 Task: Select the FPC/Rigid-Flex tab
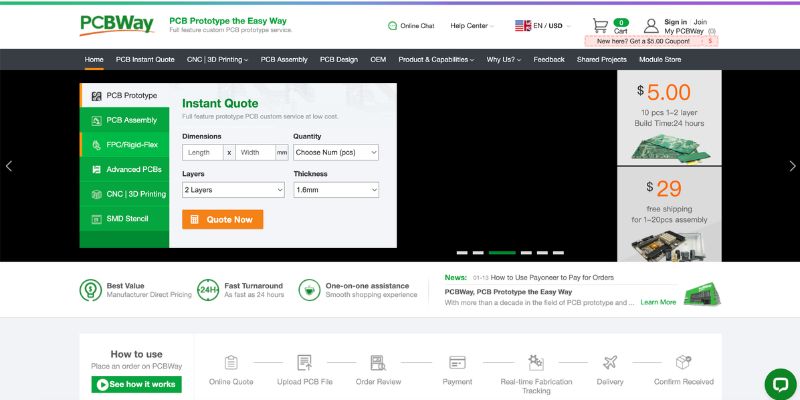124,145
